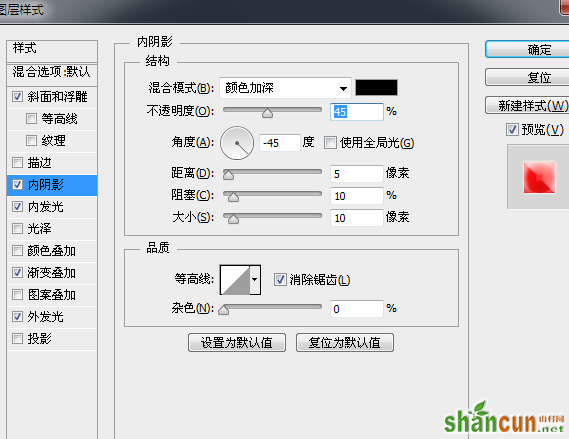Image resolution: width=569 pixels, height=439 pixels.
Task: Click the contour curve thumbnail
Action: [x=235, y=280]
